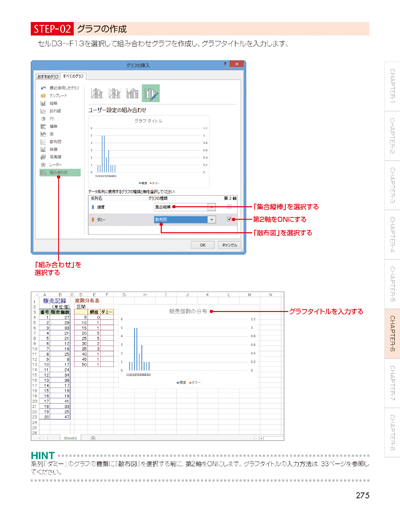Select the custom combination chart icon
This screenshot has width=400, height=510.
[x=151, y=93]
